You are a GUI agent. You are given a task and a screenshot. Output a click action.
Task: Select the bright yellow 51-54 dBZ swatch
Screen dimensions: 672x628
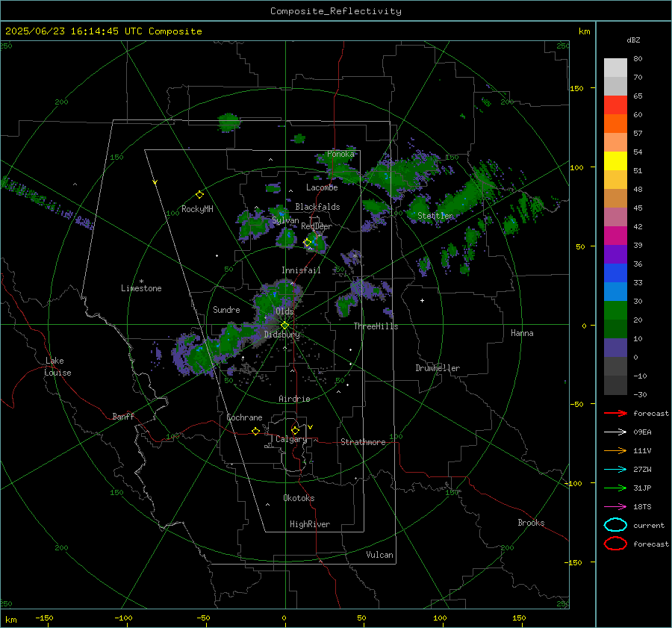615,161
